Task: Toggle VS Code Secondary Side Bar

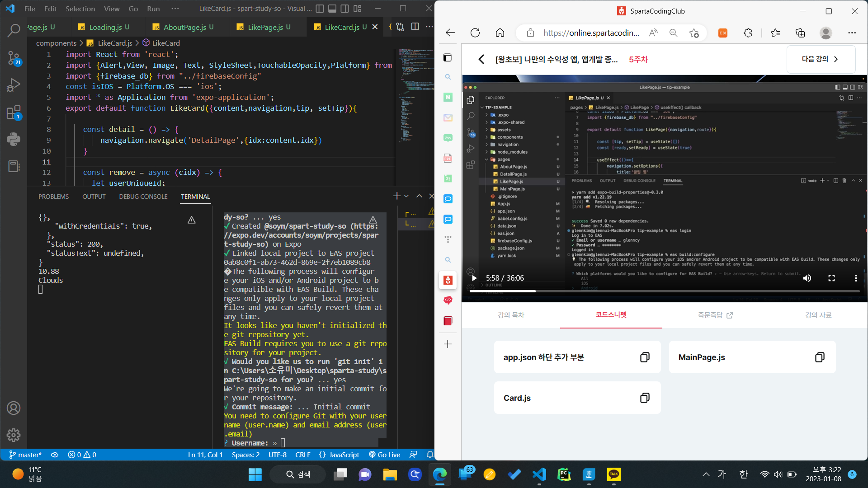Action: coord(345,9)
